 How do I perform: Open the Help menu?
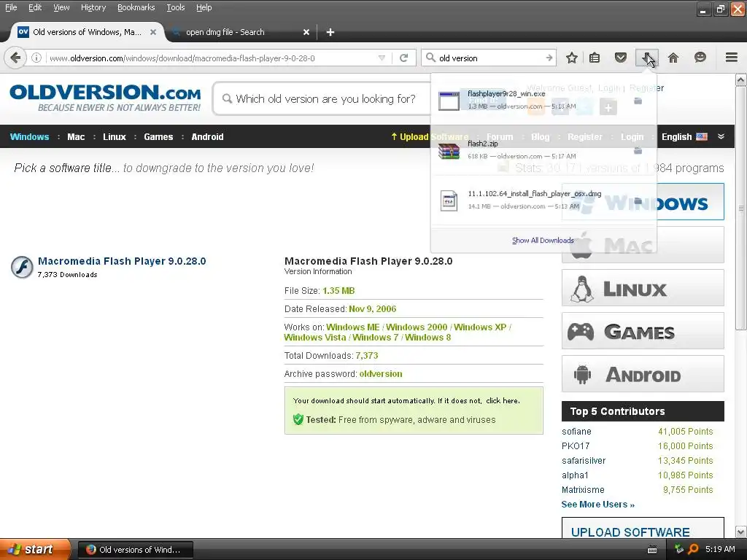coord(204,7)
